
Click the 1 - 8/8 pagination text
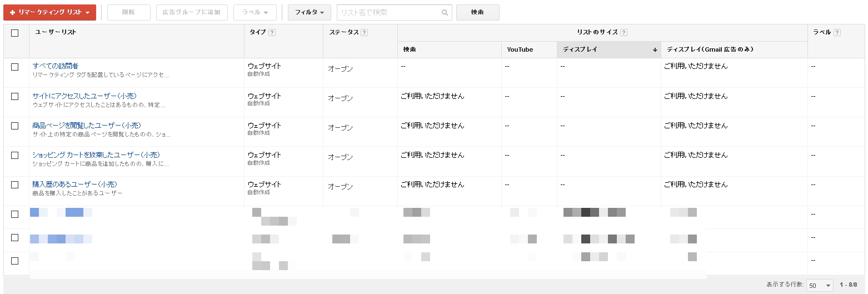[x=849, y=285]
